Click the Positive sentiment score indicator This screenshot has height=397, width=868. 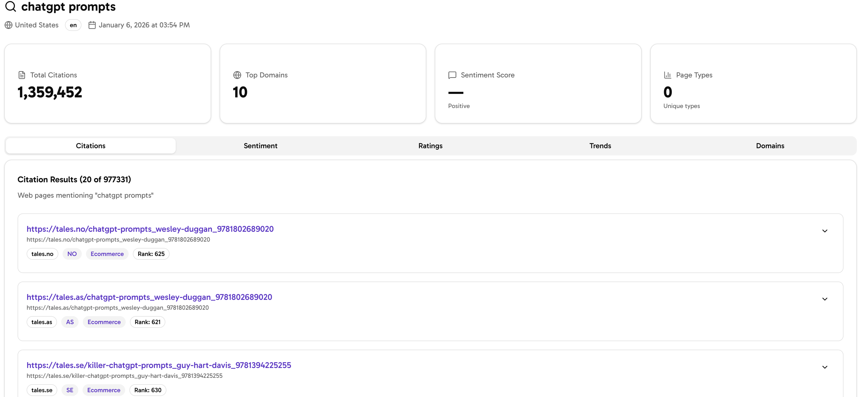pos(458,106)
